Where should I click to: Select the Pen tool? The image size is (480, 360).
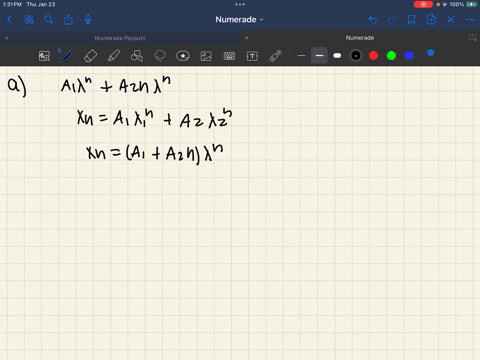click(67, 56)
